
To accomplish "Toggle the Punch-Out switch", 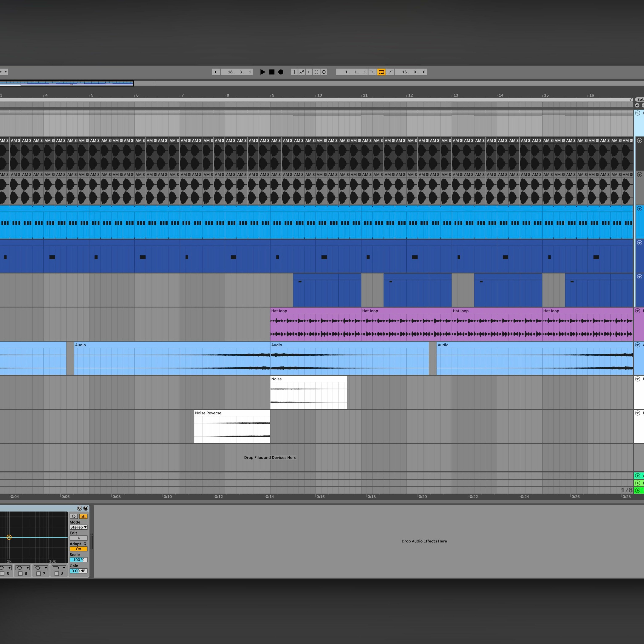I will pyautogui.click(x=390, y=72).
